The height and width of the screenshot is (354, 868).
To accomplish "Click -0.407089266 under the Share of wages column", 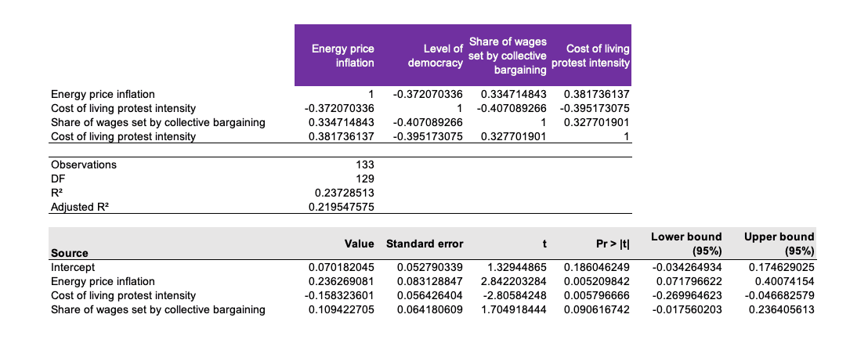I will pyautogui.click(x=510, y=108).
